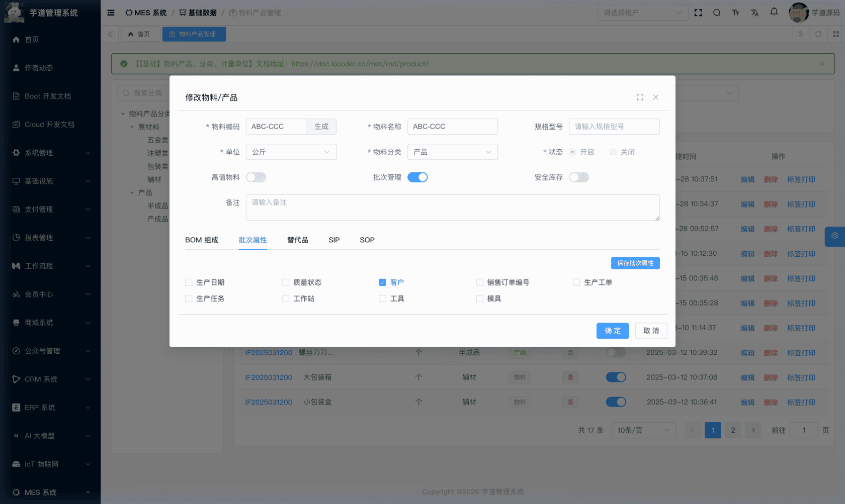The height and width of the screenshot is (504, 845).
Task: Turn off the 批次管理 switch
Action: [417, 177]
